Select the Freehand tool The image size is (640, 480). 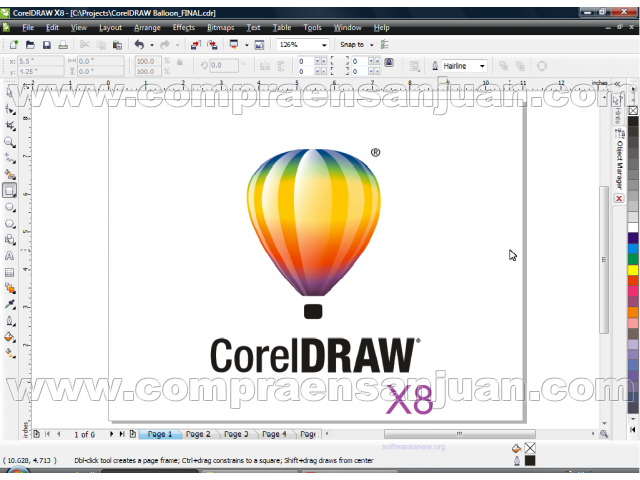[10, 158]
